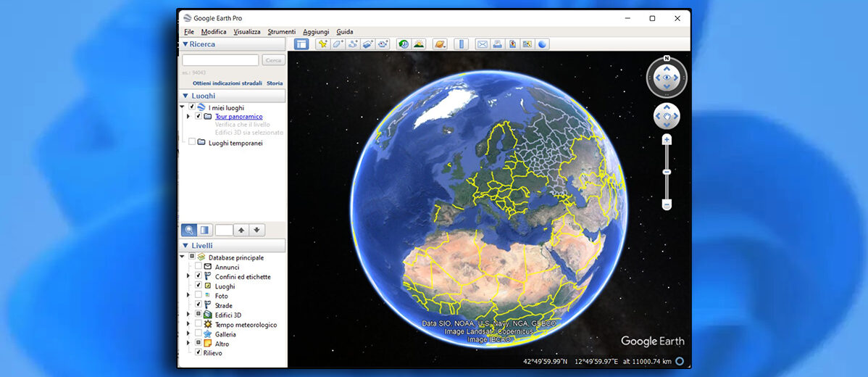Uncheck the Strade layer

pos(199,305)
